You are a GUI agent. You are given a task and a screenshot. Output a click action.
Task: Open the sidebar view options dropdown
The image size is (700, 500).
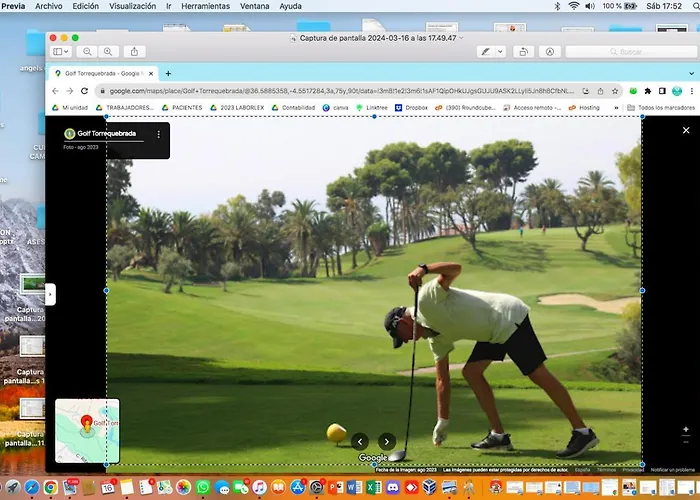pyautogui.click(x=61, y=52)
